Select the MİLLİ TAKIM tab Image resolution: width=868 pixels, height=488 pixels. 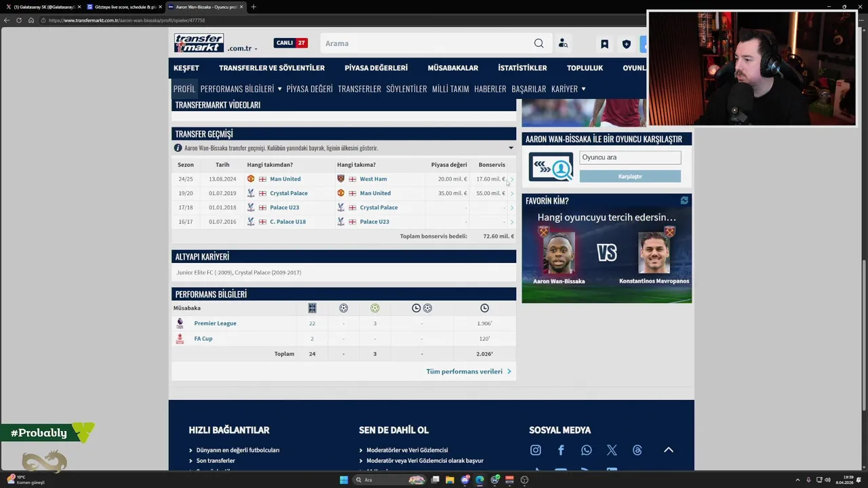pos(450,89)
